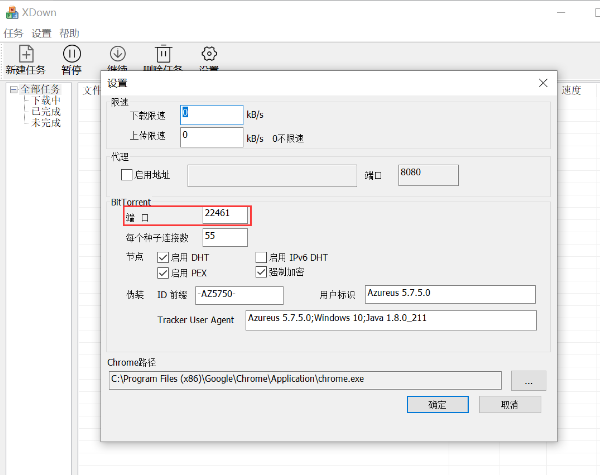Close the 设置 dialog with the X
This screenshot has height=475, width=600.
tap(543, 83)
